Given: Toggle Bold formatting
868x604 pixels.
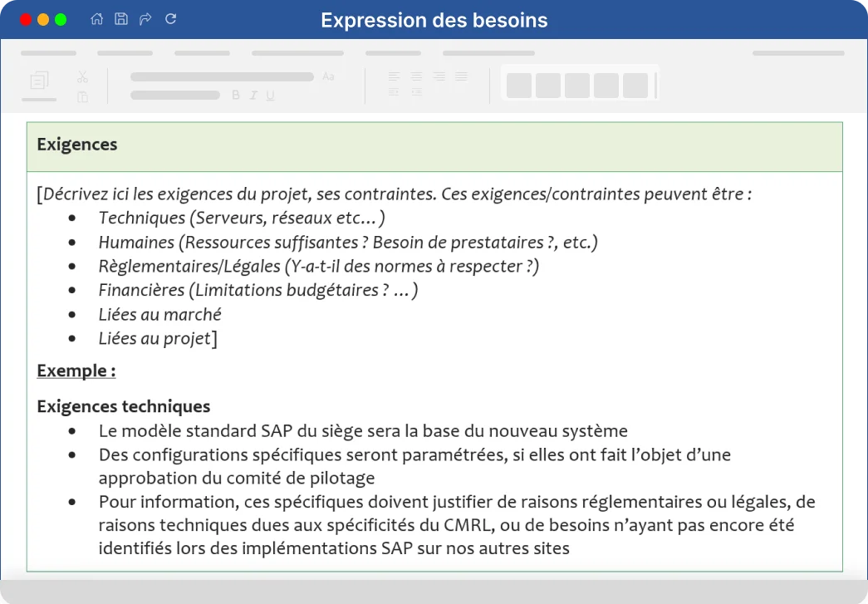Looking at the screenshot, I should pyautogui.click(x=235, y=95).
